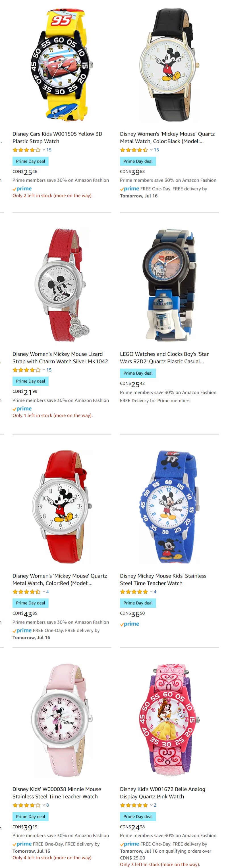Click star rating of Lizard Strap watch
This screenshot has width=226, height=868.
27,370
